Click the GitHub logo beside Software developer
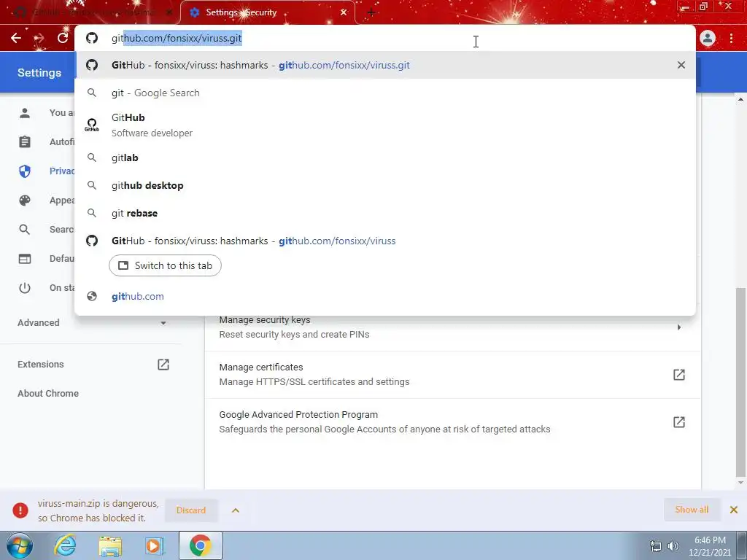 [92, 125]
